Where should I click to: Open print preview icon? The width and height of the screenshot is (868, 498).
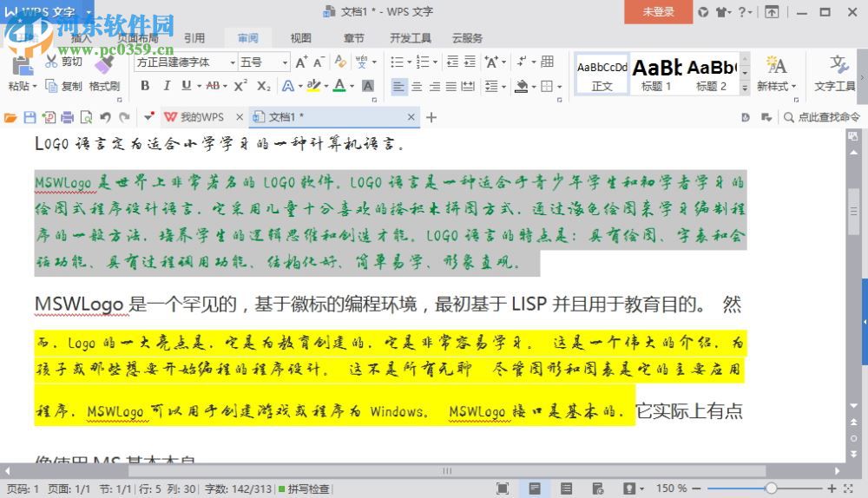[x=86, y=117]
